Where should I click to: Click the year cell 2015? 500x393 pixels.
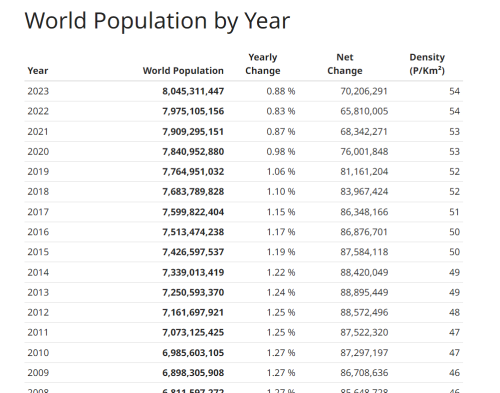(x=38, y=252)
